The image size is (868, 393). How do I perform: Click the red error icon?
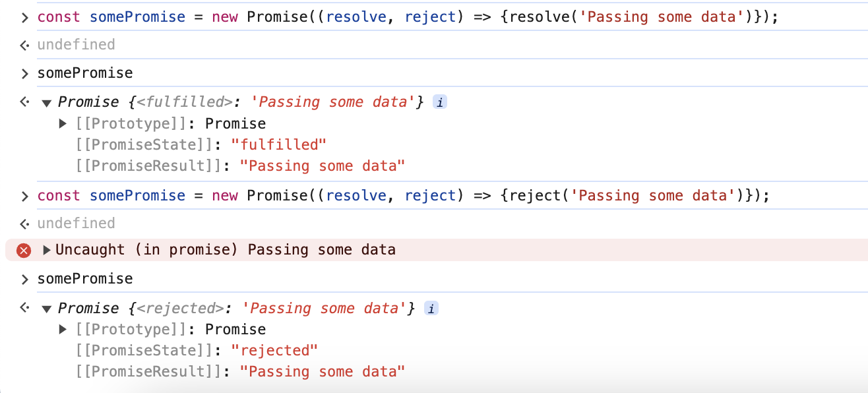24,251
